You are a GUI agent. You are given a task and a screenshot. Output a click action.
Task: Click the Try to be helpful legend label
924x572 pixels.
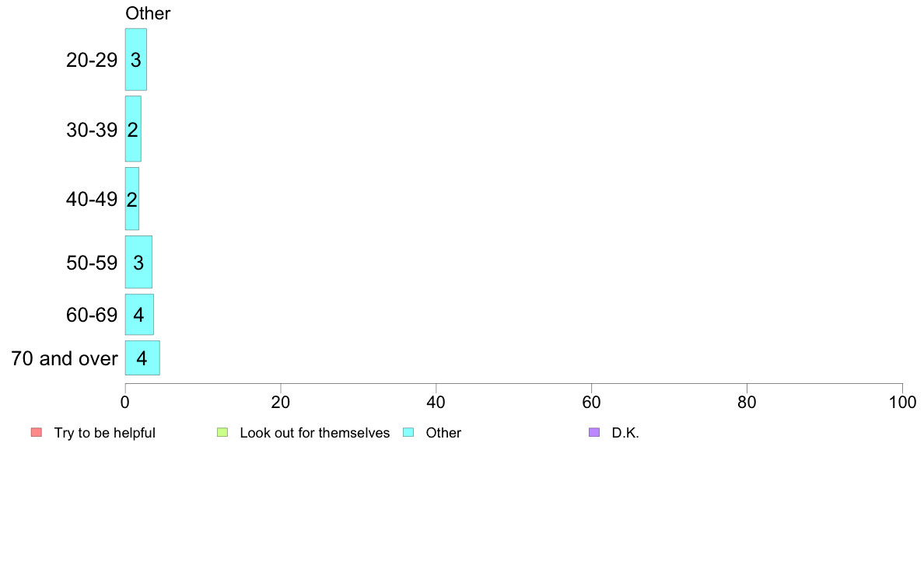pyautogui.click(x=105, y=433)
